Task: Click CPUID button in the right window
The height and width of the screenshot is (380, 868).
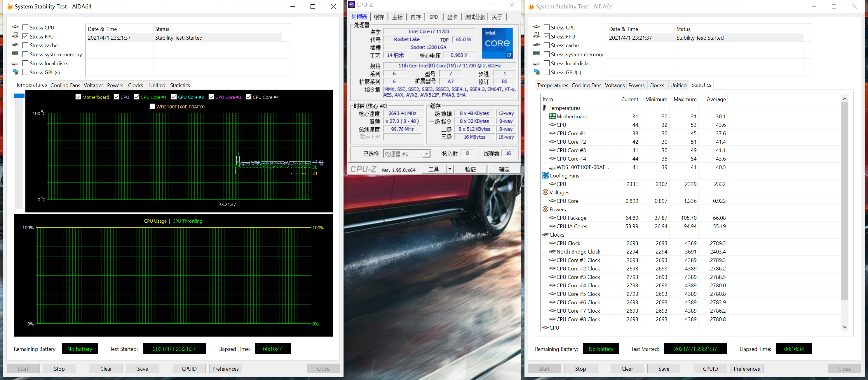Action: (x=710, y=369)
